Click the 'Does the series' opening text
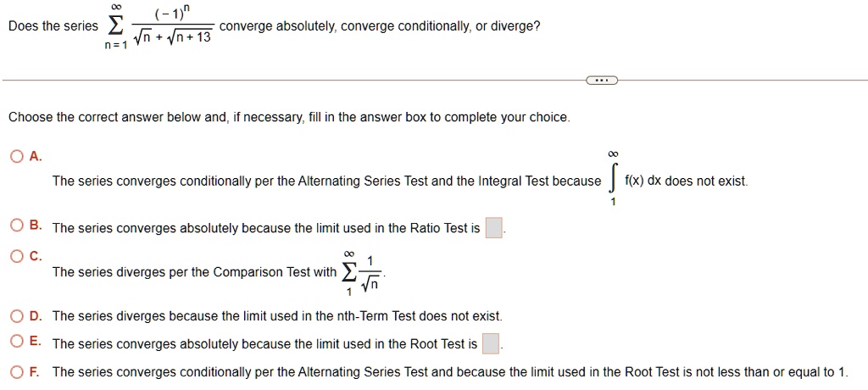Screen dimensions: 868x390 [53, 26]
